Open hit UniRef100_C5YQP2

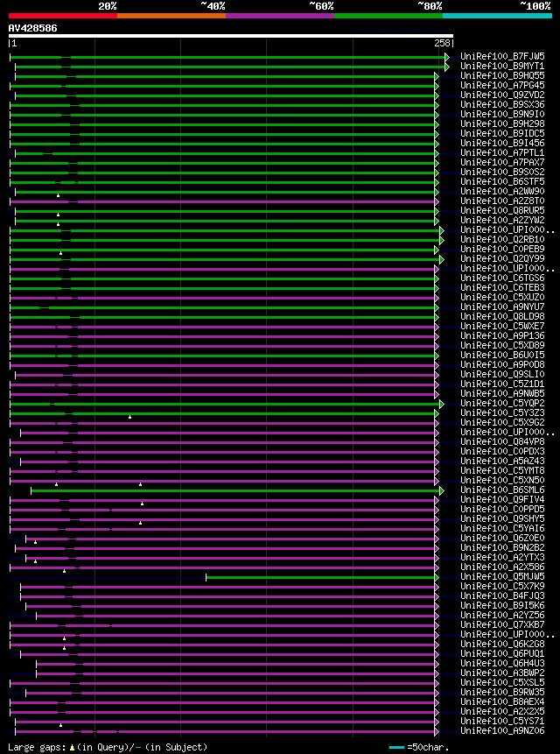tap(502, 403)
